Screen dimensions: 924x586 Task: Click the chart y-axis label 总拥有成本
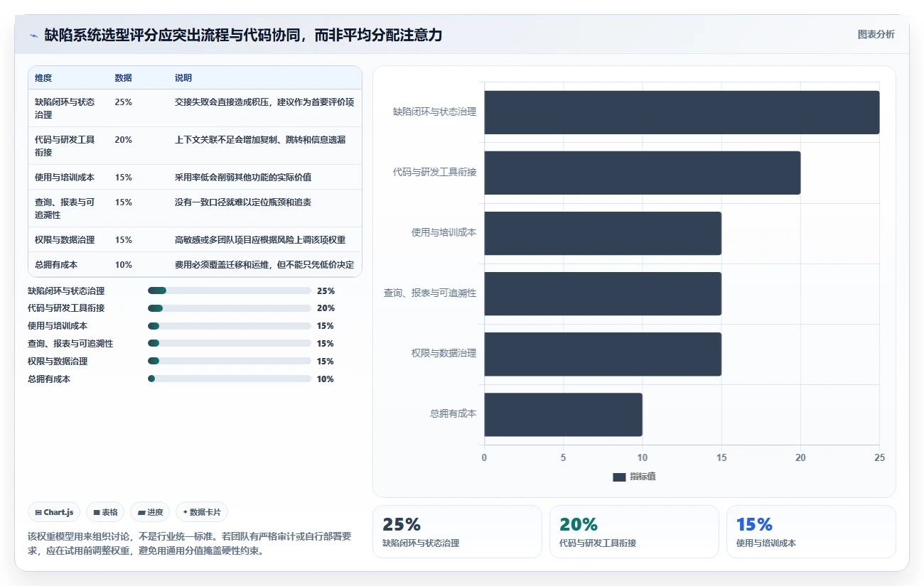[453, 413]
